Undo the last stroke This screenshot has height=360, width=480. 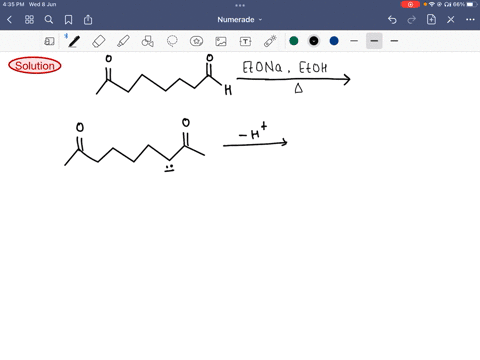(392, 20)
